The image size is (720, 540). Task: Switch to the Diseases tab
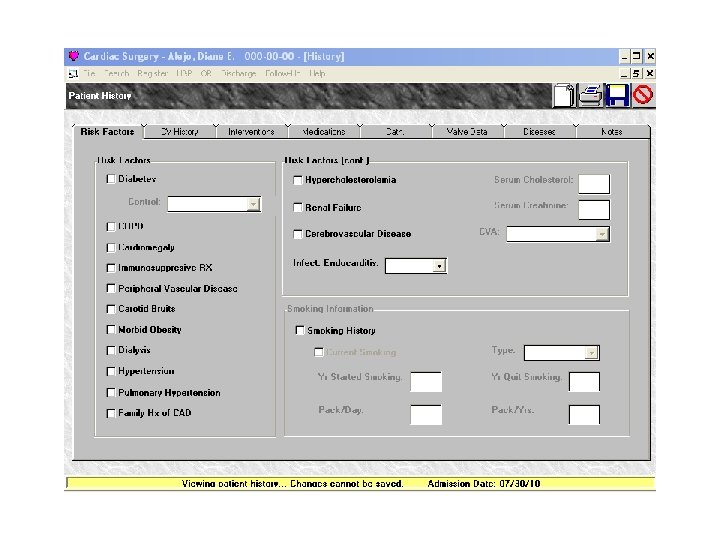coord(539,132)
